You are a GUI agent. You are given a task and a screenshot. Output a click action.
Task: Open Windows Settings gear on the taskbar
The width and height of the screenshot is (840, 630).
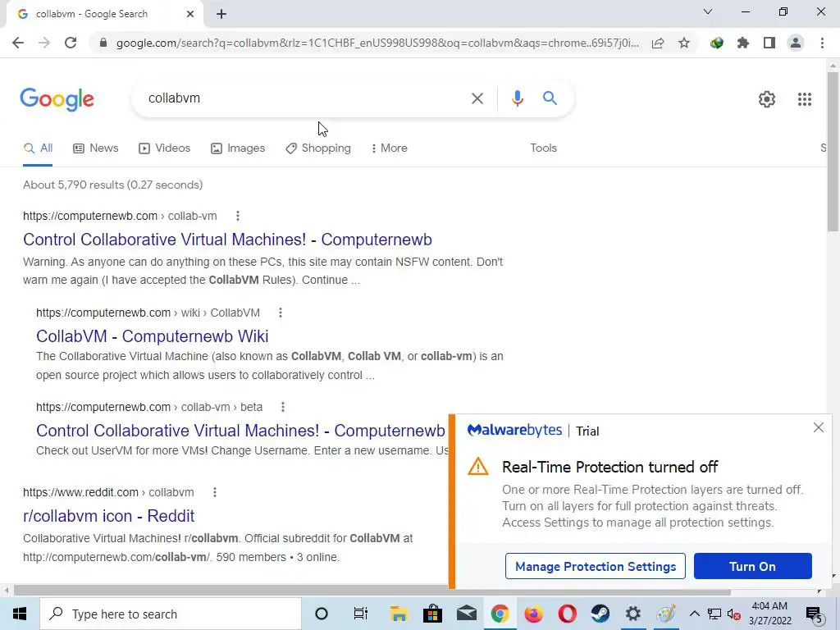click(x=633, y=614)
